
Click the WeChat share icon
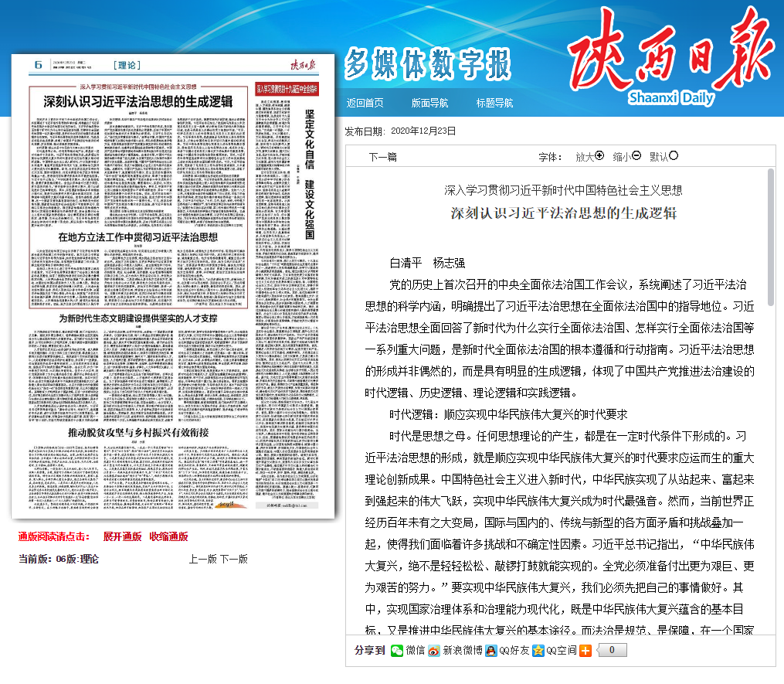(397, 651)
